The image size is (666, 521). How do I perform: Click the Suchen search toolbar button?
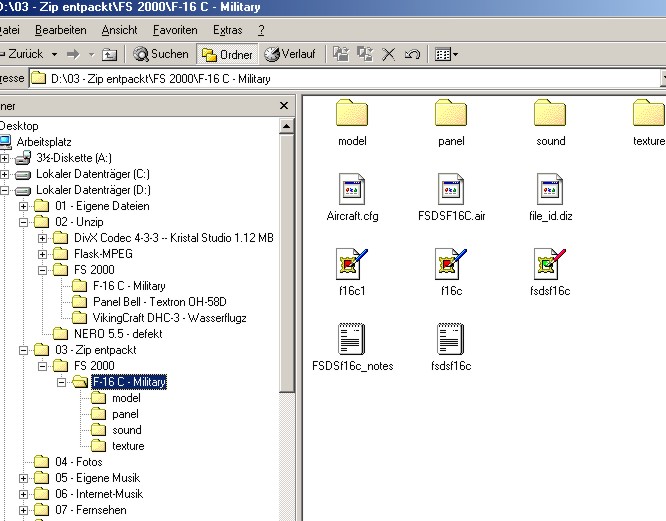point(161,54)
